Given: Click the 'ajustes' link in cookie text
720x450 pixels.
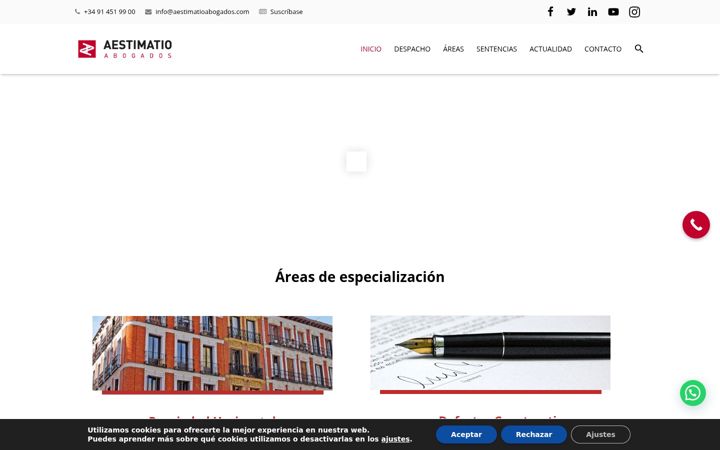Looking at the screenshot, I should (395, 439).
